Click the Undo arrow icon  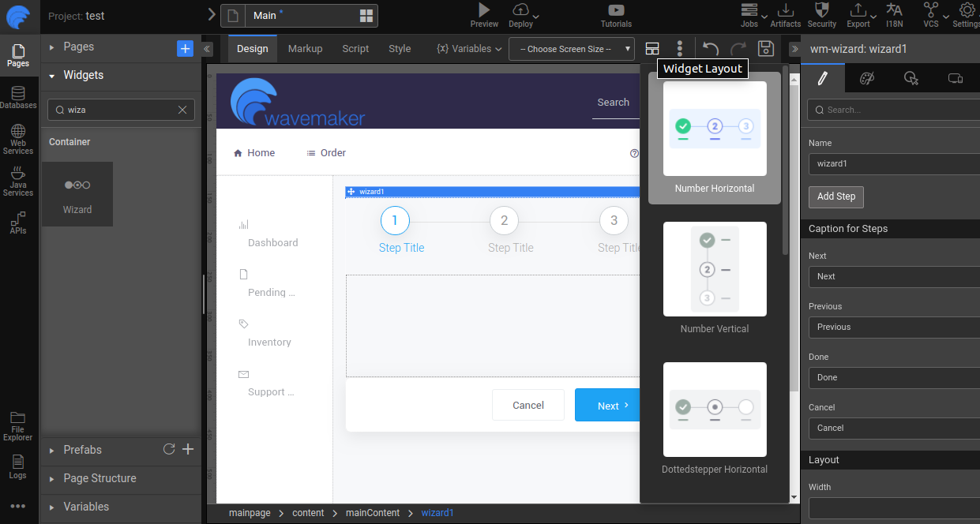pos(709,48)
